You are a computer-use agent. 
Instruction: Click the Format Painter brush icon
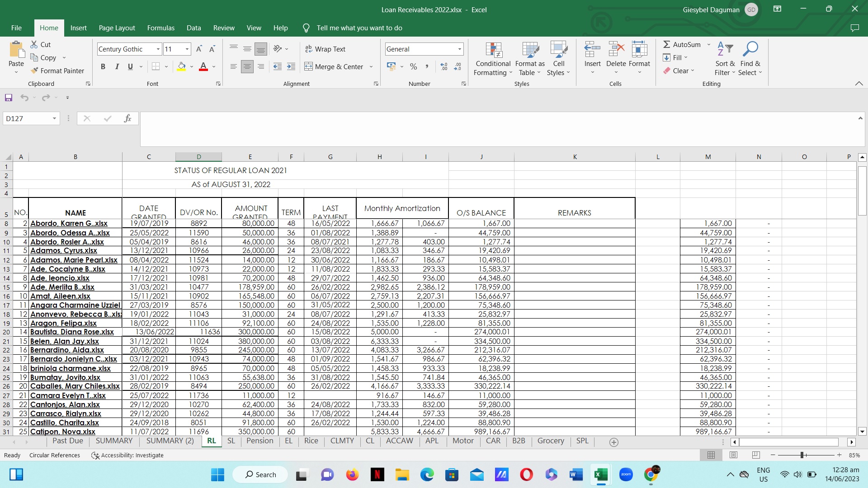tap(34, 71)
